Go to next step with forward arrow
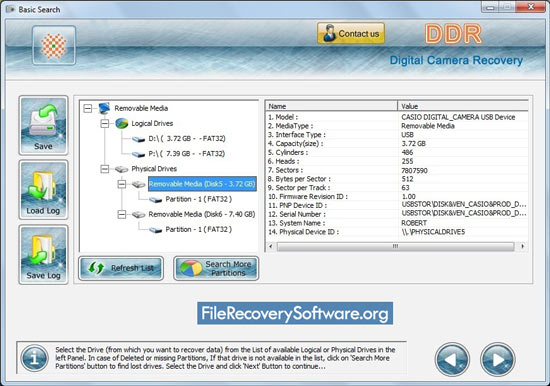Image resolution: width=550 pixels, height=386 pixels. click(497, 359)
